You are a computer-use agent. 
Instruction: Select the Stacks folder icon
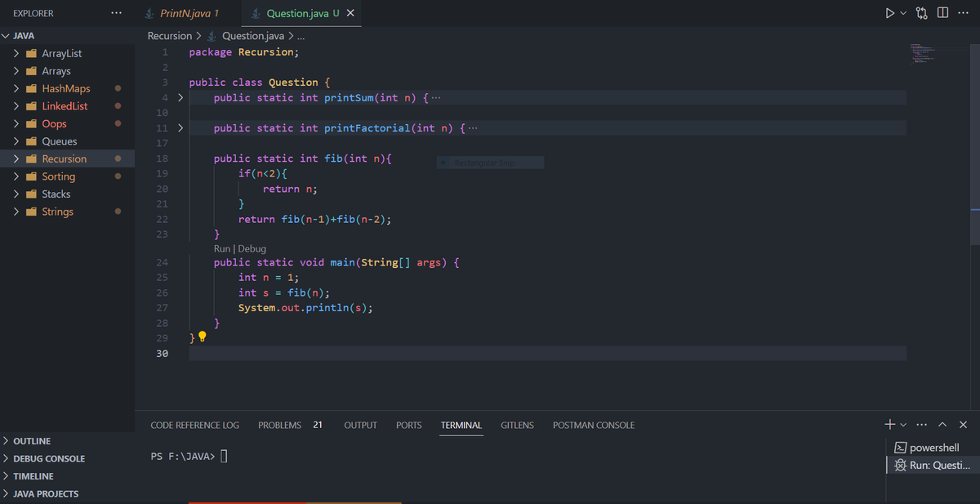tap(33, 194)
